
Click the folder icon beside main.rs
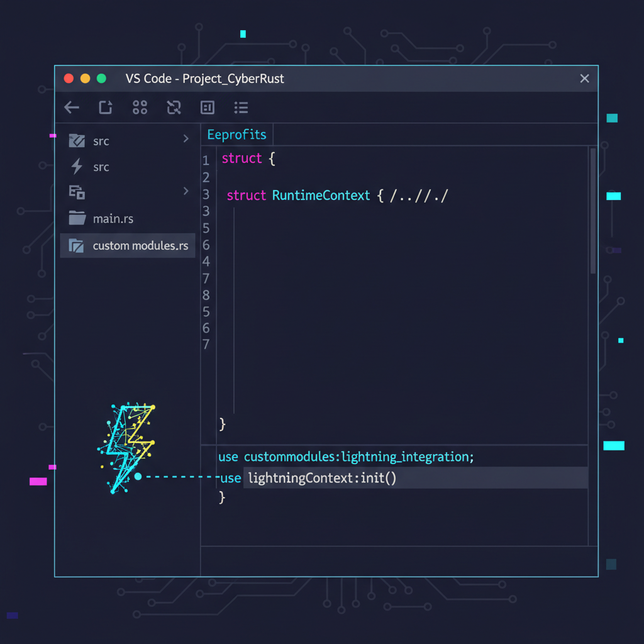coord(76,218)
